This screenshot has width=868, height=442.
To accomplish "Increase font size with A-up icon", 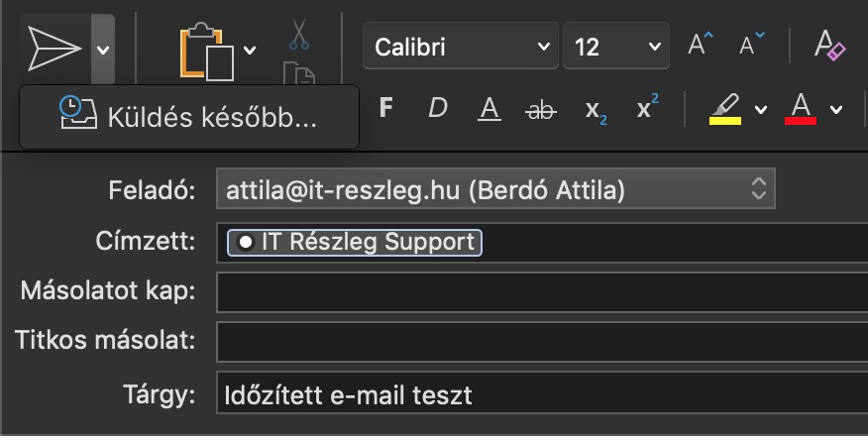I will click(702, 46).
